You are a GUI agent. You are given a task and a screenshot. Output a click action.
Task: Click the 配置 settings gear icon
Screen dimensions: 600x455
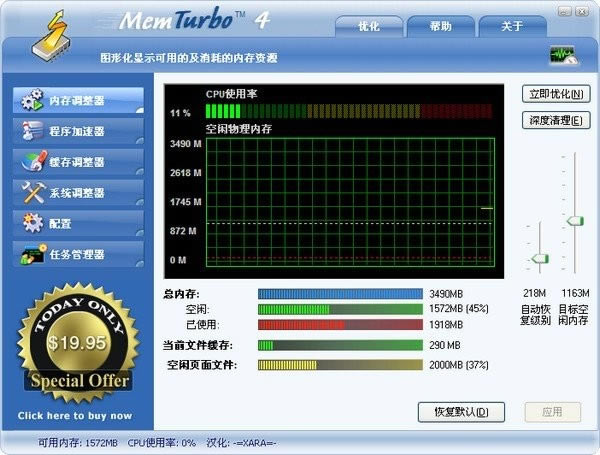[x=32, y=223]
